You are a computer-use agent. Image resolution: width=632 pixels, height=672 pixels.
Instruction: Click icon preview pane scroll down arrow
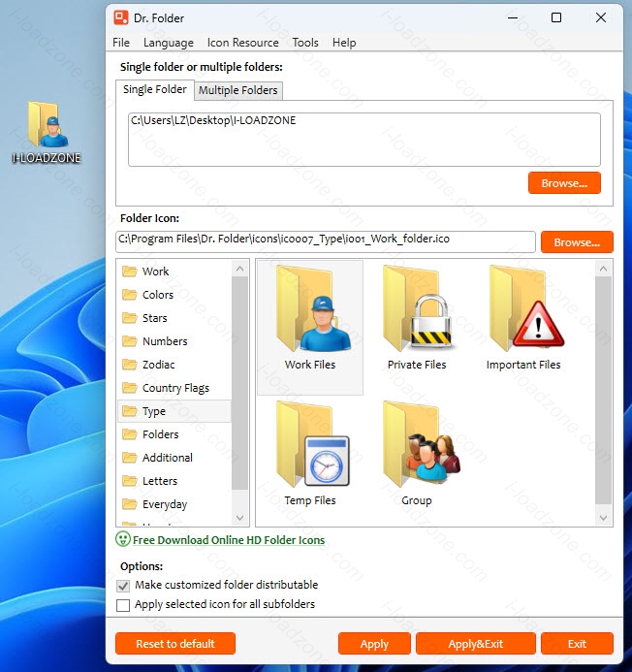click(603, 517)
